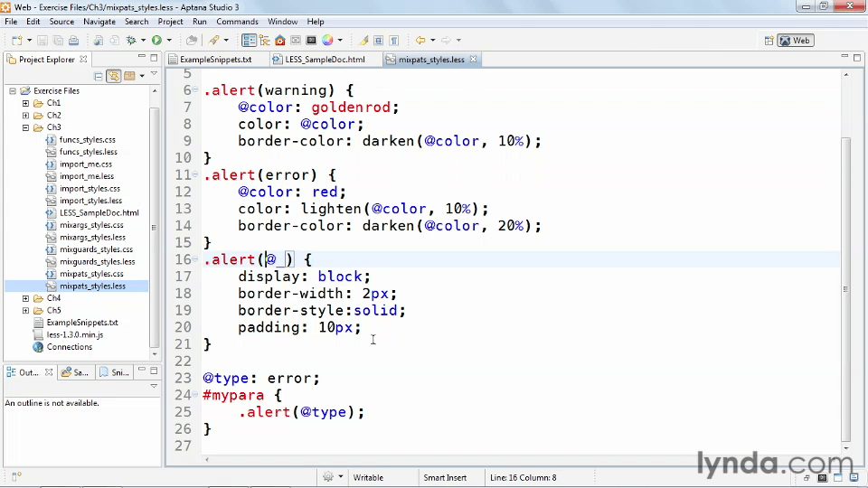
Task: Click the Open Perspective icon beside the Web button
Action: click(769, 41)
